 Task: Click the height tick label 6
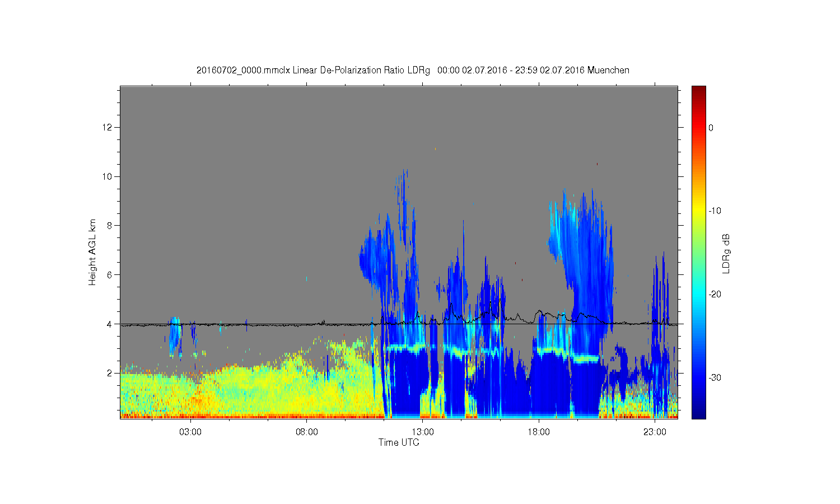pos(110,274)
